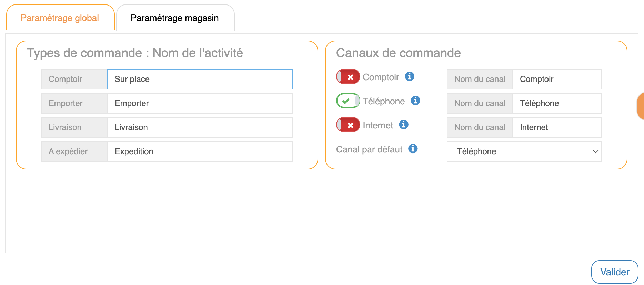Image resolution: width=644 pixels, height=285 pixels.
Task: Click info icon for Canal par défaut
Action: 413,149
